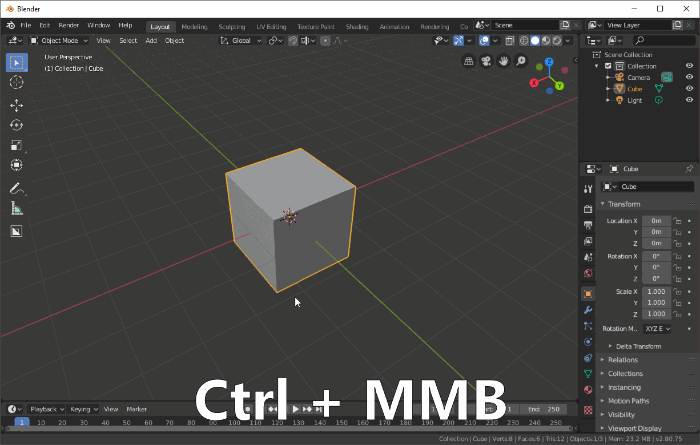
Task: Click the Z axis on navigation gizmo
Action: 549,62
